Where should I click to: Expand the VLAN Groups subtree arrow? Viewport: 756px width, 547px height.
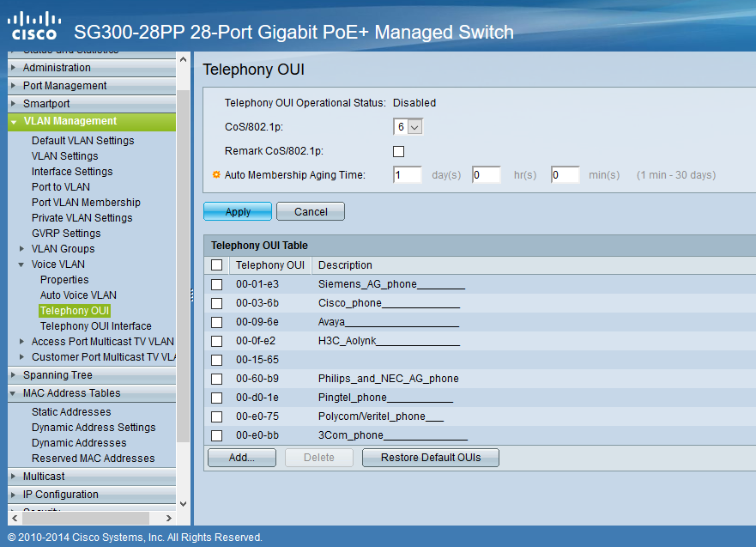pyautogui.click(x=21, y=249)
